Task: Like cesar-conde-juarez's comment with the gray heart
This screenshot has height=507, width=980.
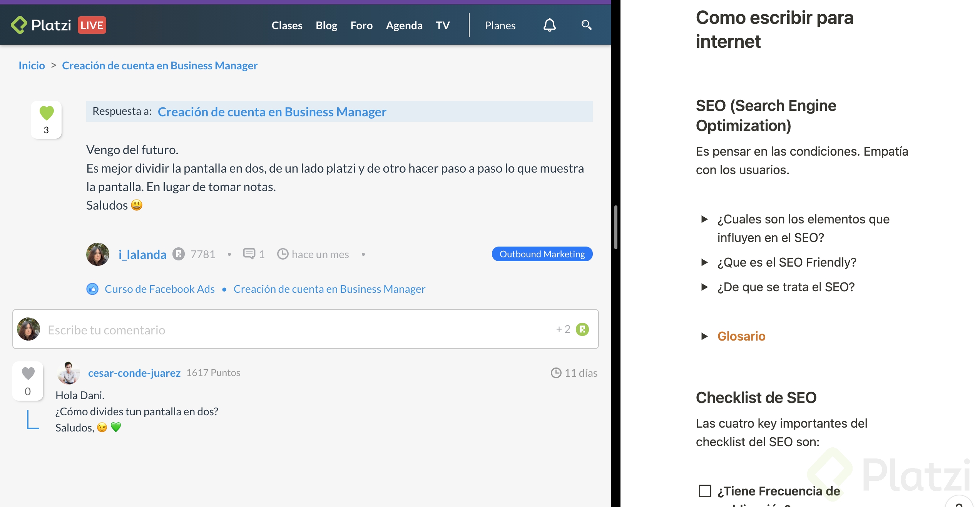Action: [x=28, y=373]
